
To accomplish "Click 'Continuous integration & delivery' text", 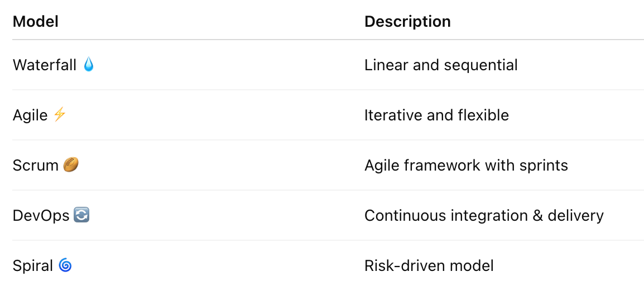I will tap(484, 216).
